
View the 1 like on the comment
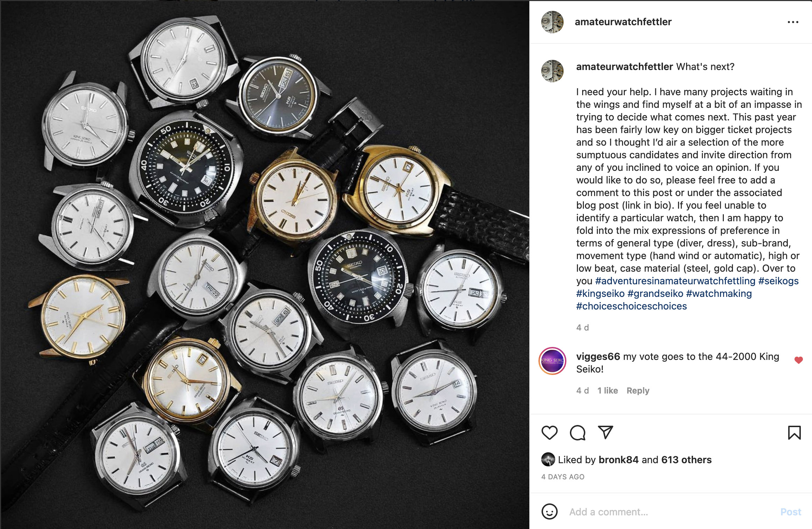pos(607,391)
